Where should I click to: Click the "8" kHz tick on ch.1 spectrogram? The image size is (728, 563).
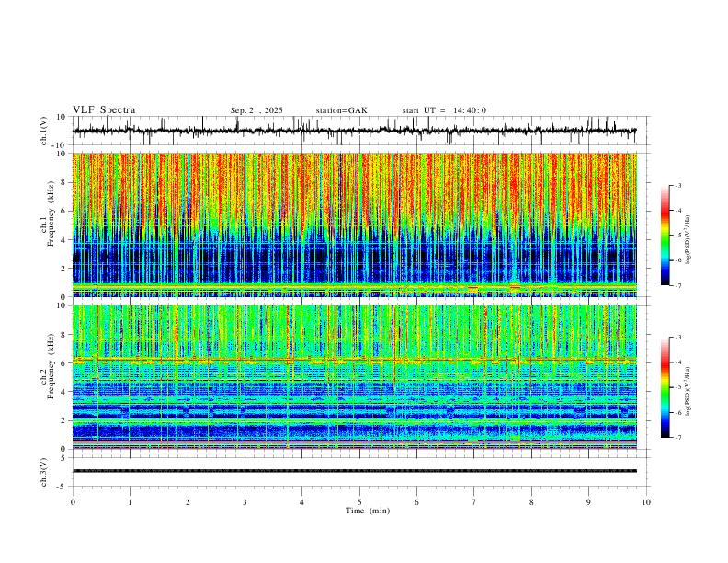63,182
